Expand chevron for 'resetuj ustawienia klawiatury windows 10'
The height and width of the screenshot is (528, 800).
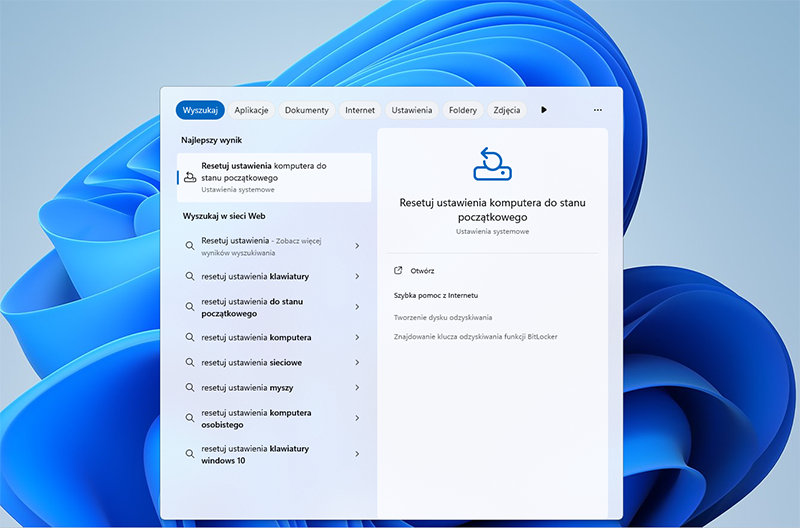357,454
